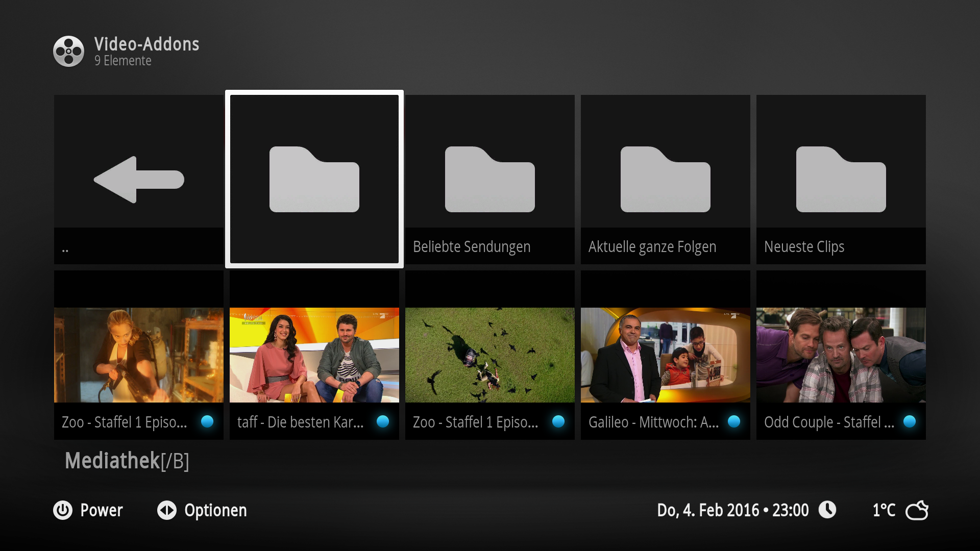Click blue dot on the Galileo tile
Viewport: 980px width, 551px height.
coord(734,421)
